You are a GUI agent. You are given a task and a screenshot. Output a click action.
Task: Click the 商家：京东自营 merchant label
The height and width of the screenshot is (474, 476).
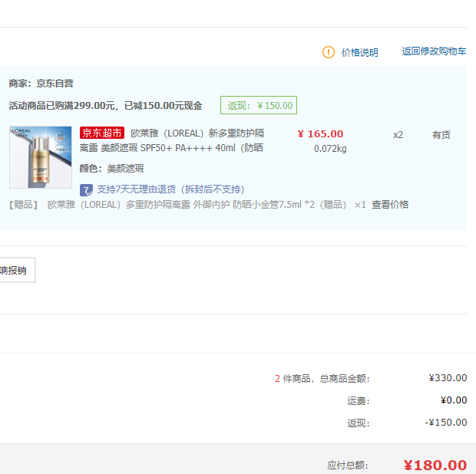(x=41, y=84)
